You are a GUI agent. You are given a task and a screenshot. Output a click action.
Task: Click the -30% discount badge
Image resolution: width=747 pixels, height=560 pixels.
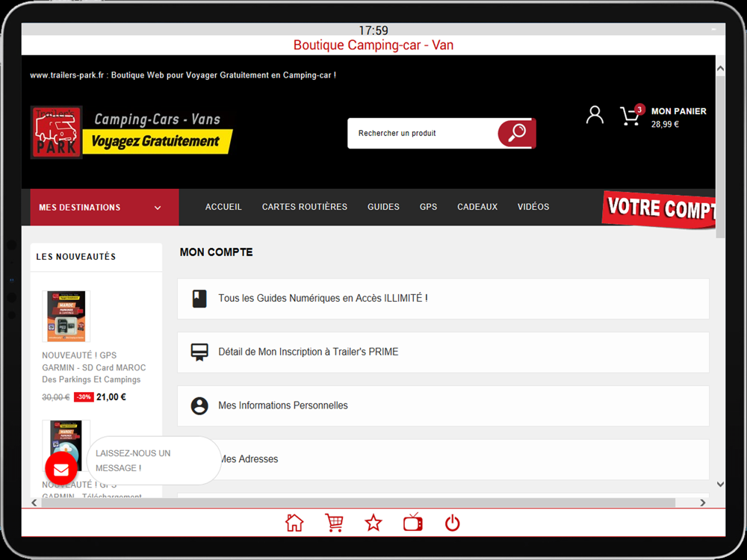pyautogui.click(x=84, y=397)
